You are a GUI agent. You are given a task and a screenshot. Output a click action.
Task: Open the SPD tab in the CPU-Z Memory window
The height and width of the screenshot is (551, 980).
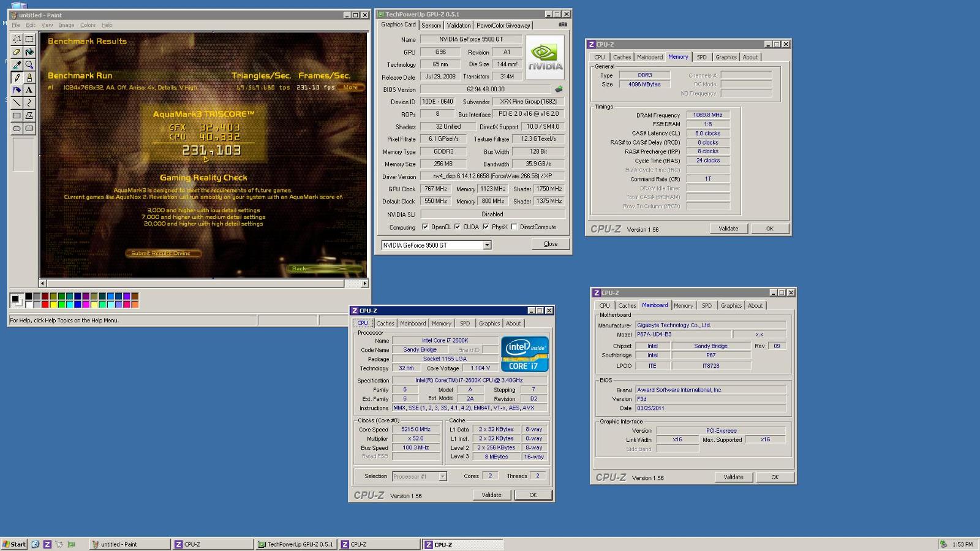pos(701,57)
